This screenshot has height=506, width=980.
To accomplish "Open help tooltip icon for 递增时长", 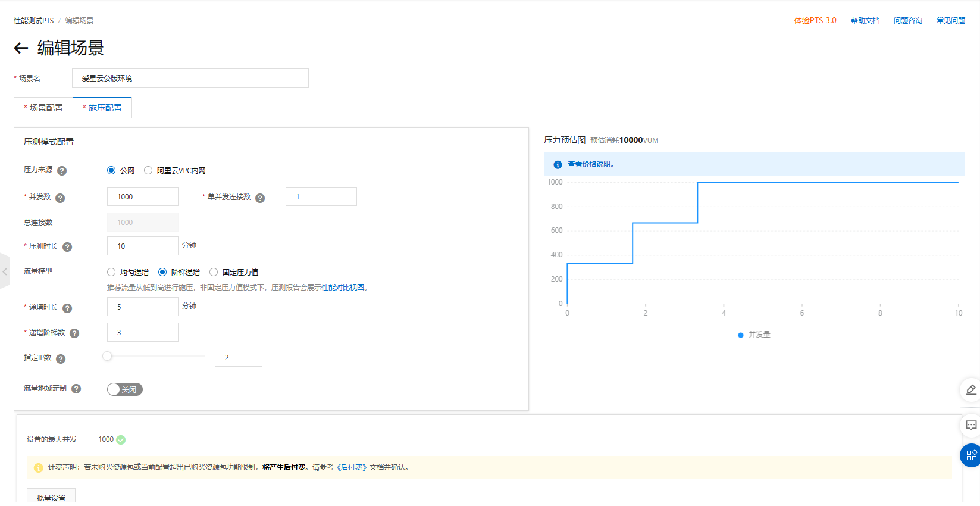I will pos(67,308).
